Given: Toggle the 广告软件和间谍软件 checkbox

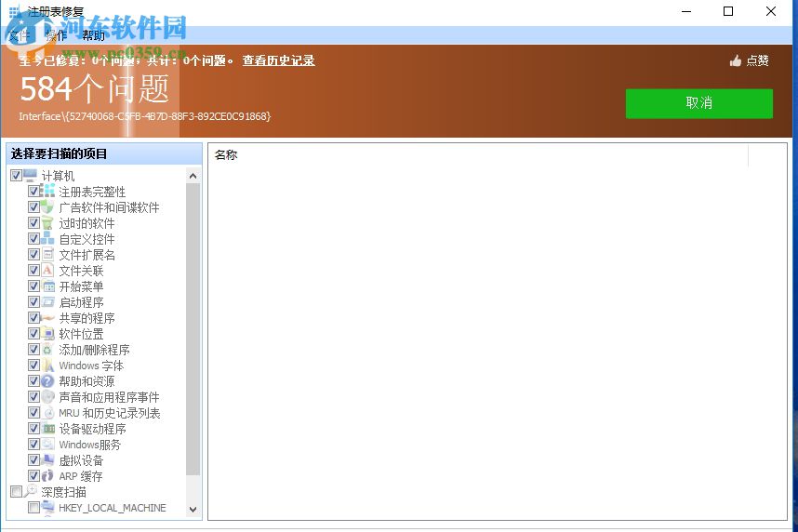Looking at the screenshot, I should point(33,207).
